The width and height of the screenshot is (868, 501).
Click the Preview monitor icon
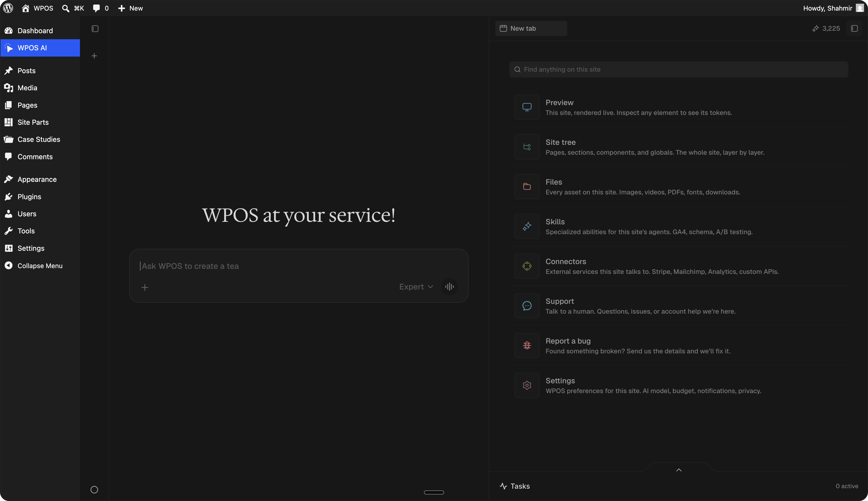pyautogui.click(x=527, y=107)
